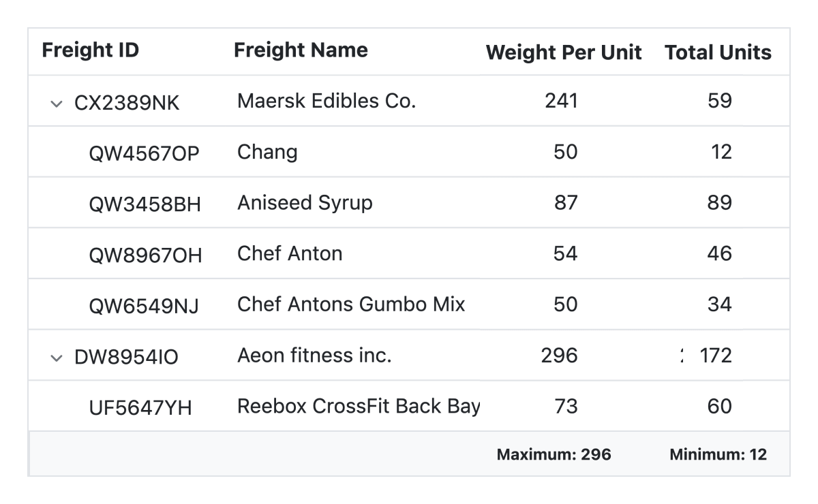Click the Chef Antons Gumbo Mix cell

(351, 304)
